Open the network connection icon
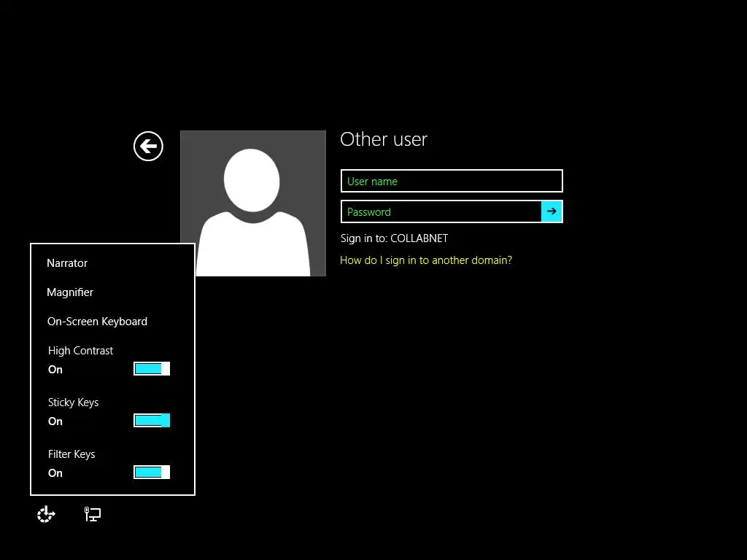The image size is (747, 560). [93, 514]
